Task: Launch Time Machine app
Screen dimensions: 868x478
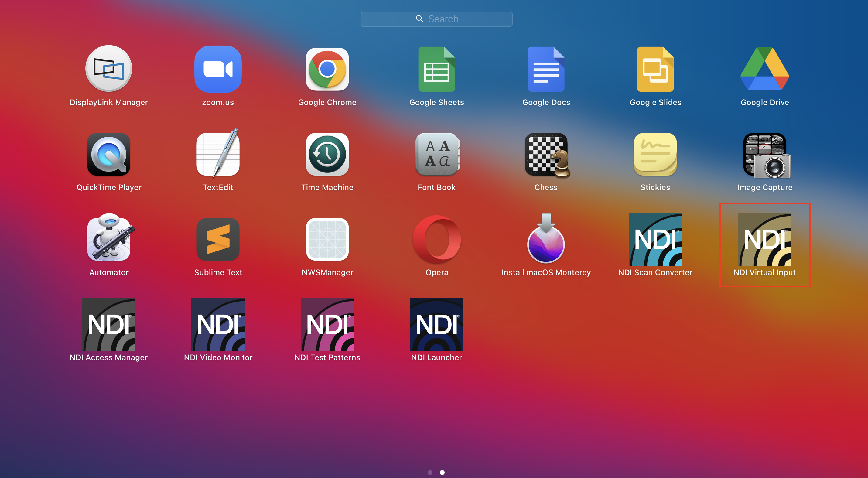Action: point(327,154)
